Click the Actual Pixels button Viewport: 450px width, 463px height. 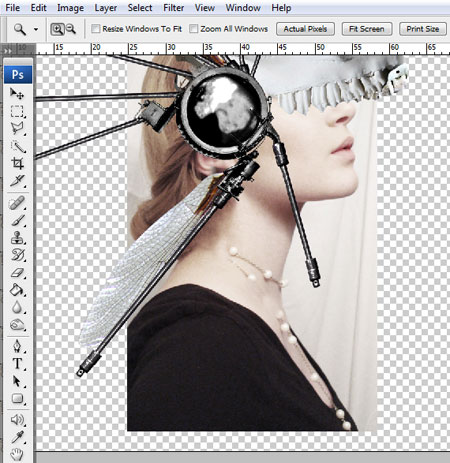(x=305, y=29)
